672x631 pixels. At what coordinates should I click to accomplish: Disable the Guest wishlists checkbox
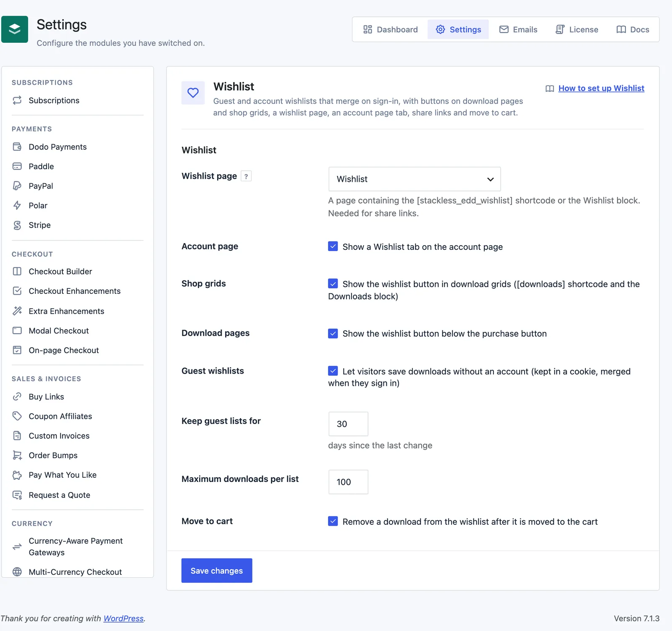click(x=333, y=371)
